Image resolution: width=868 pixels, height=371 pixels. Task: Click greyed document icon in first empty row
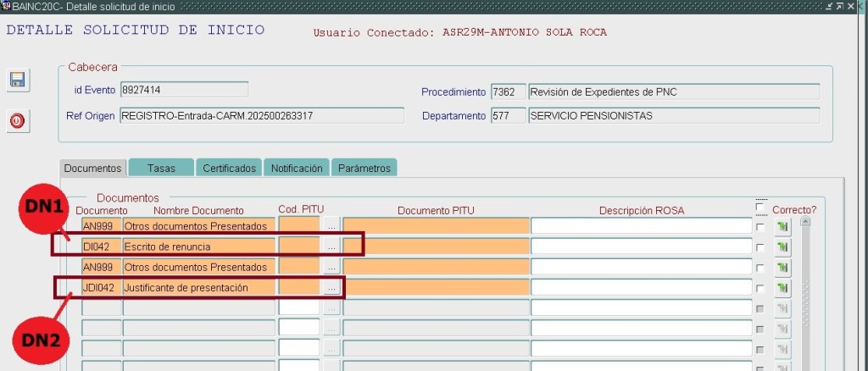pyautogui.click(x=782, y=308)
